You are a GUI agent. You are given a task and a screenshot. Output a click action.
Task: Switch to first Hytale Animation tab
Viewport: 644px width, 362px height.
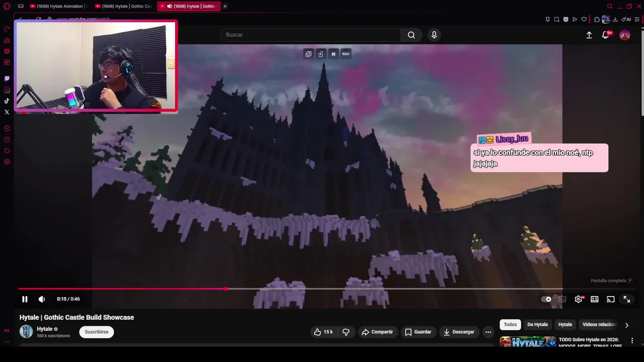pos(58,6)
